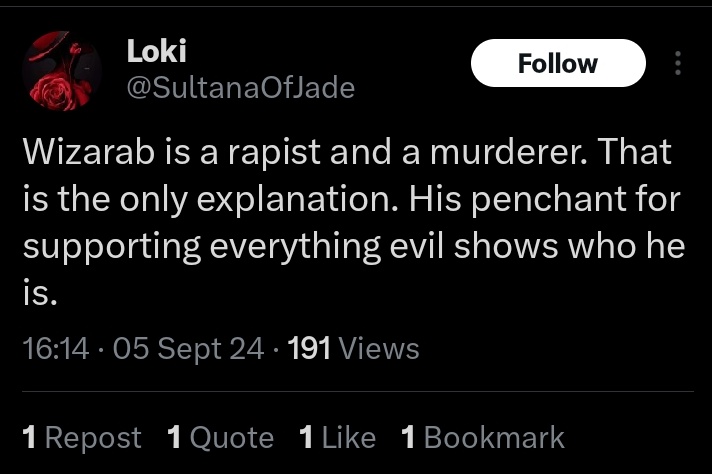The image size is (712, 474).
Task: View the 1 Repost list
Action: 81,437
